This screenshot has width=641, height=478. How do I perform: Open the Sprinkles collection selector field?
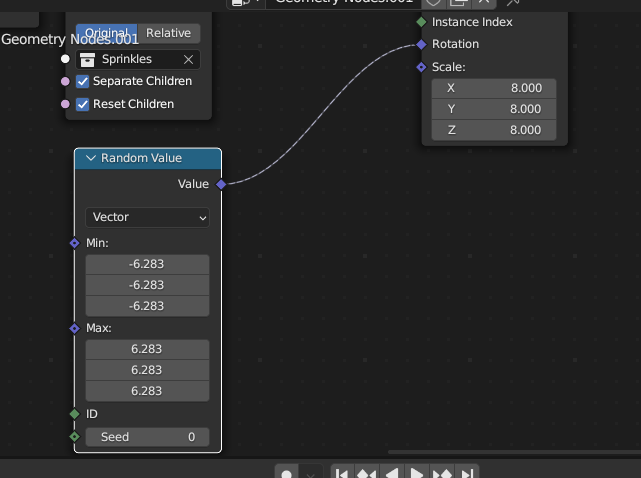[x=138, y=60]
